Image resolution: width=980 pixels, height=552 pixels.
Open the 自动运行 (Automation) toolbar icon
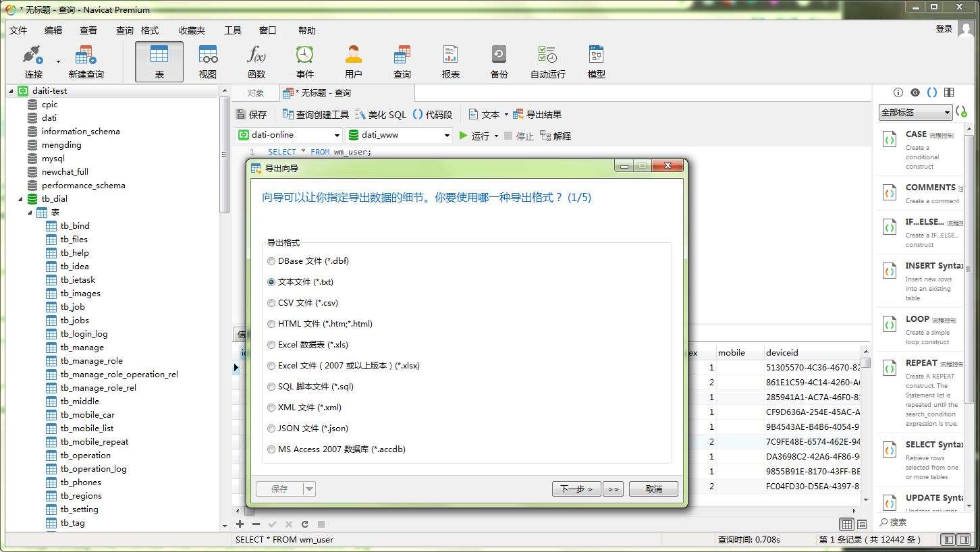pyautogui.click(x=548, y=61)
